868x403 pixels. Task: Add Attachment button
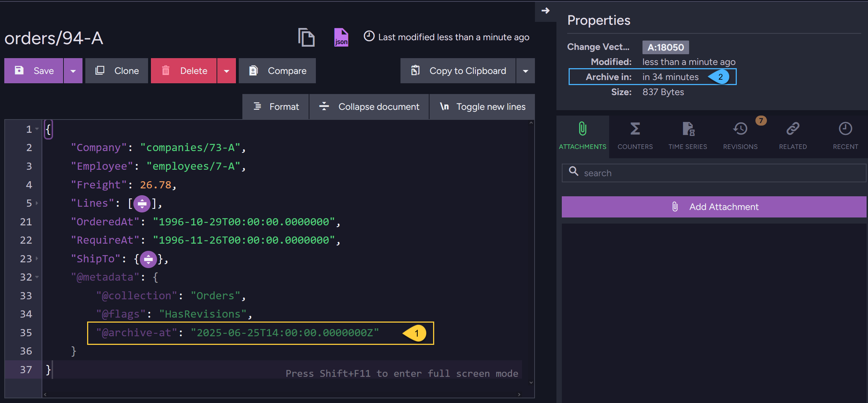[x=714, y=207]
